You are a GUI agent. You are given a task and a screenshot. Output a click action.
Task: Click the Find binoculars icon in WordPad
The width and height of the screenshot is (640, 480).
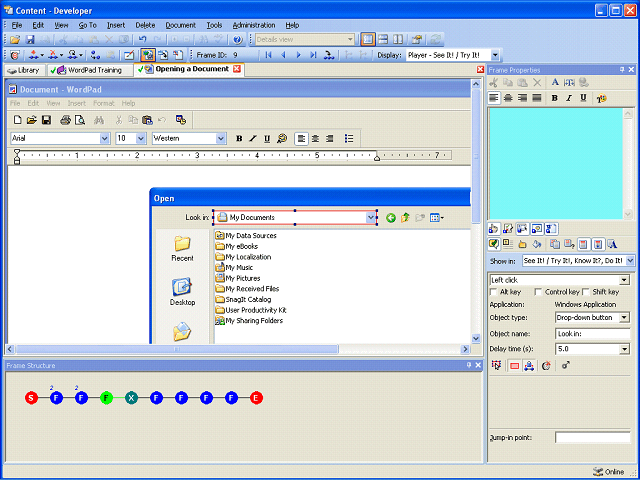pyautogui.click(x=99, y=120)
